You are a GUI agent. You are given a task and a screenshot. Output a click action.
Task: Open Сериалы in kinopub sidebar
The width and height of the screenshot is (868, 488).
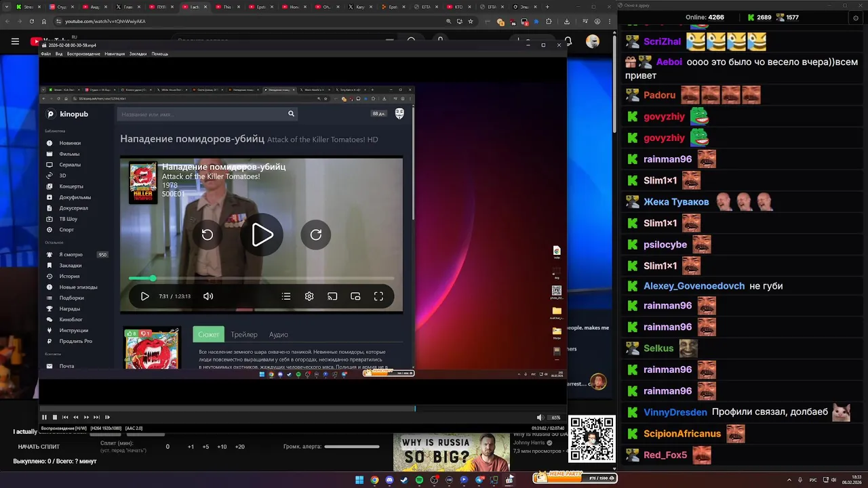coord(70,165)
